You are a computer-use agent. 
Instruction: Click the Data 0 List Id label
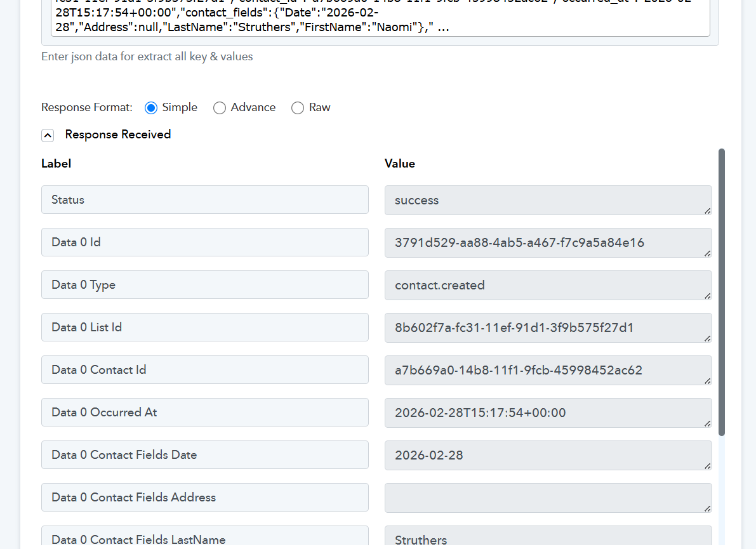[x=204, y=327]
